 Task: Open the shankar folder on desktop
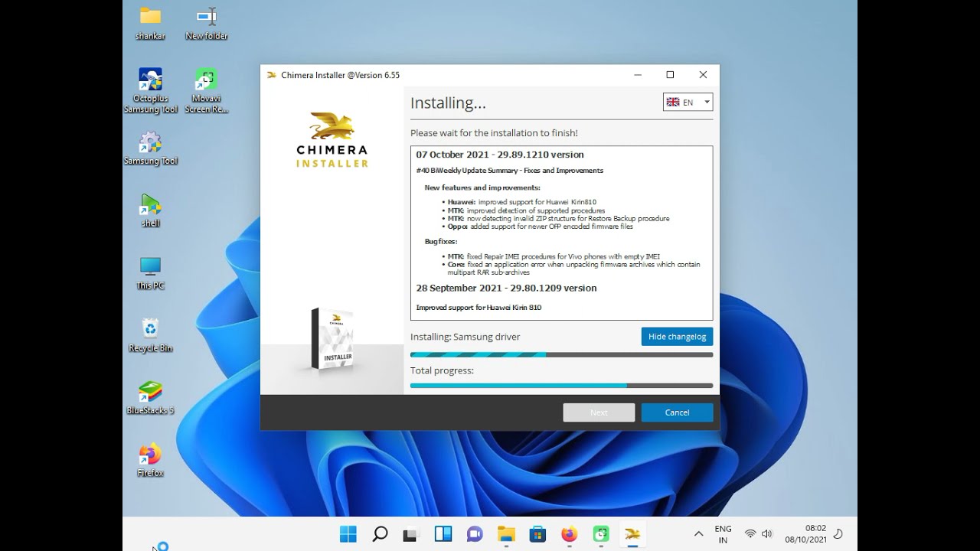(150, 22)
